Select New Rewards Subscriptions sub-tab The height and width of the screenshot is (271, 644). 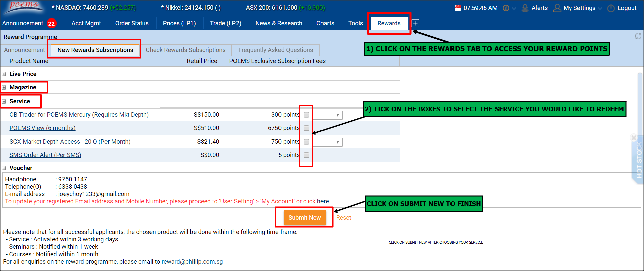pyautogui.click(x=95, y=50)
